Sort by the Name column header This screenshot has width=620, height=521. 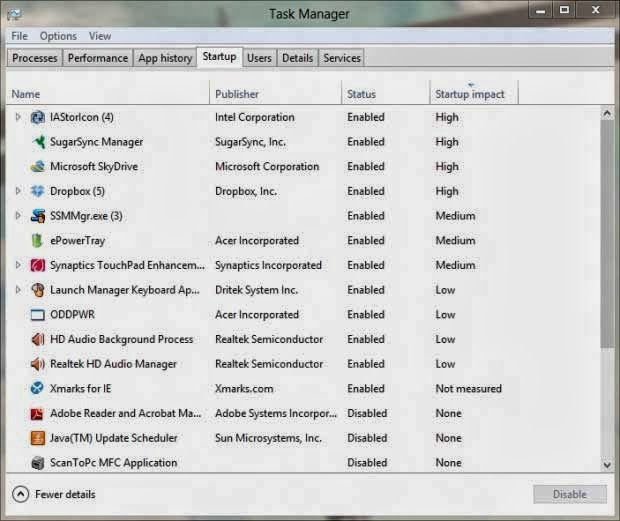(108, 93)
